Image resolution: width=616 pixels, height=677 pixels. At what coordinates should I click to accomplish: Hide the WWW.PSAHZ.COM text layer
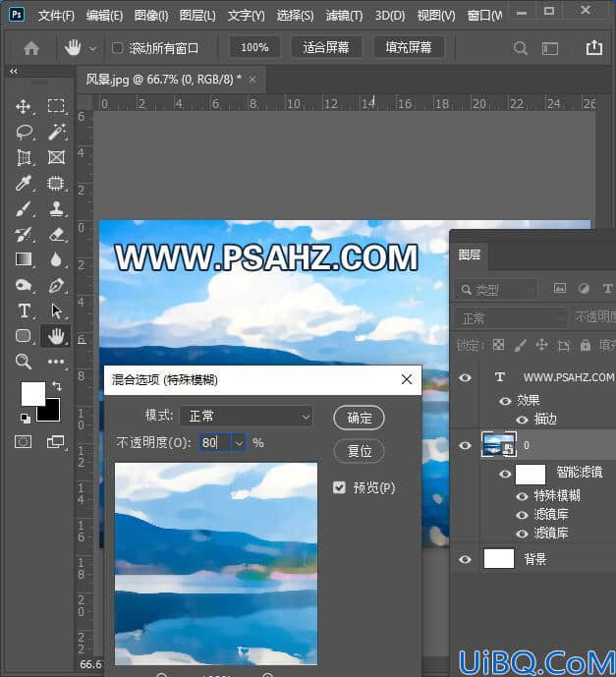click(x=465, y=377)
